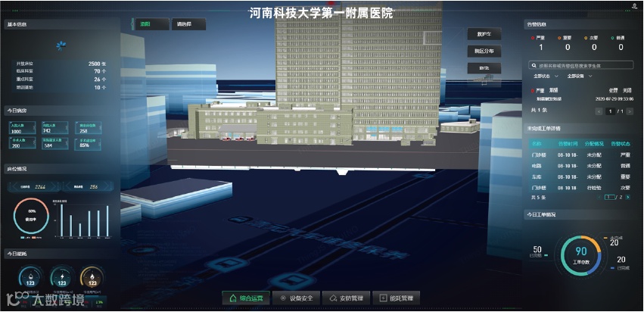The height and width of the screenshot is (312, 644).
Task: Open the 综合运营 tab
Action: pos(246,298)
